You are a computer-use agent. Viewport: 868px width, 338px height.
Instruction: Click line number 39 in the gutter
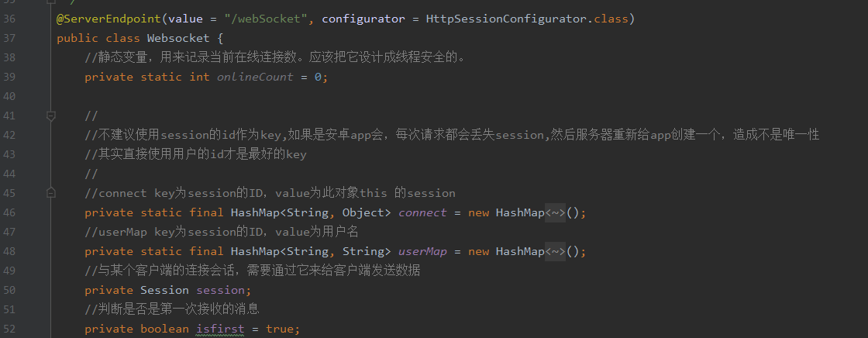pyautogui.click(x=9, y=77)
